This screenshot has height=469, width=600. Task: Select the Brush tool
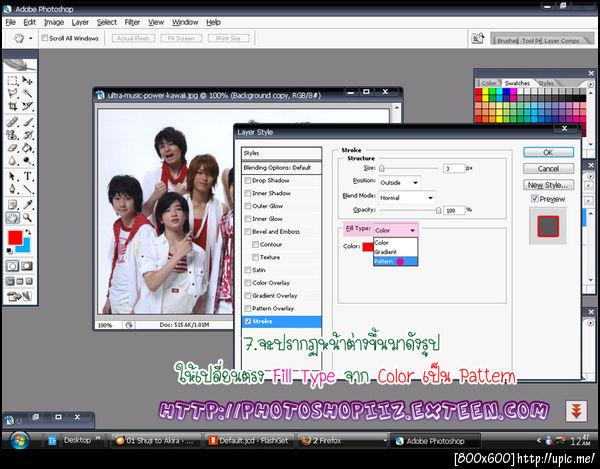click(x=27, y=122)
